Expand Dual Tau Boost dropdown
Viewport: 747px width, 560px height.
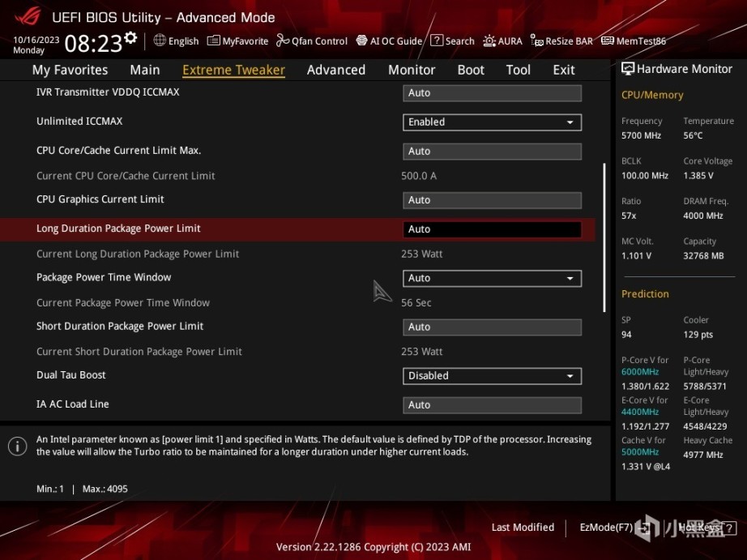click(x=492, y=376)
